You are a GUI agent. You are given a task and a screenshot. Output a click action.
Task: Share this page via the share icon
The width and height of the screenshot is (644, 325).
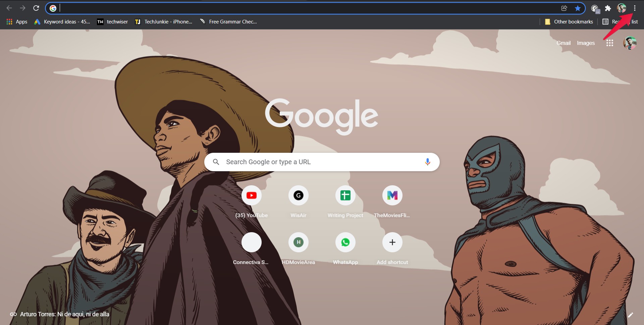click(x=564, y=8)
